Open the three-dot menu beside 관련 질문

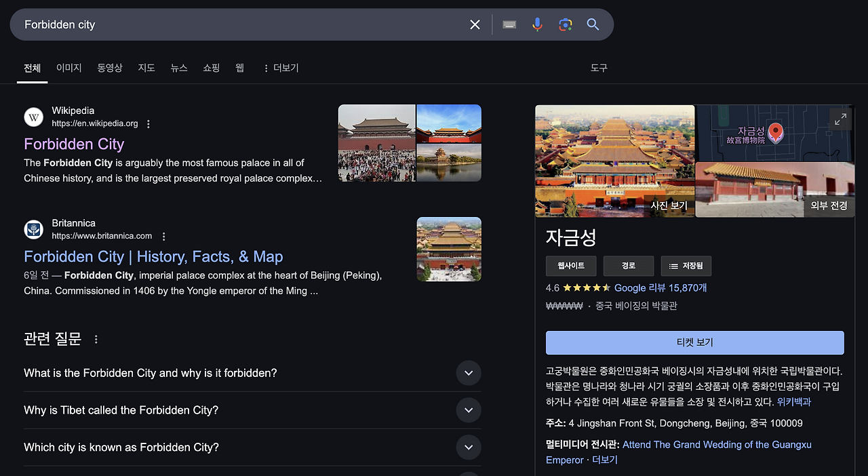96,339
